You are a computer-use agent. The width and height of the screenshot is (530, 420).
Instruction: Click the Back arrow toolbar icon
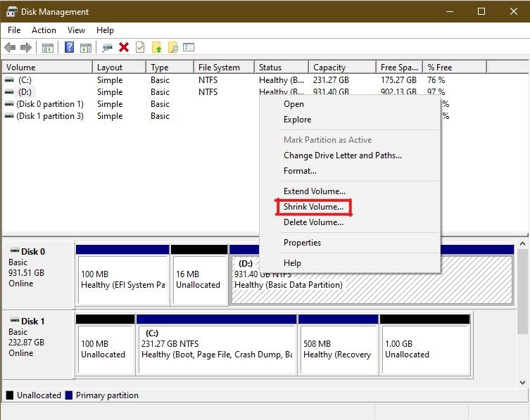pyautogui.click(x=10, y=47)
